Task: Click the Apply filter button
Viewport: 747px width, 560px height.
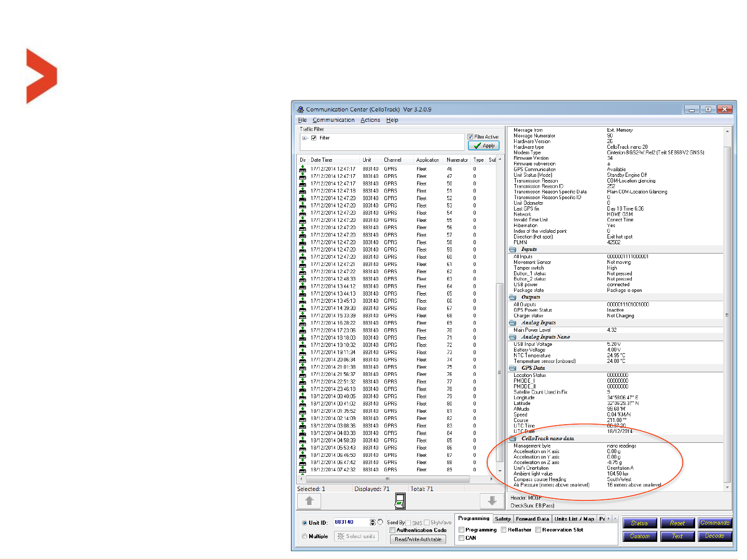Action: 484,146
